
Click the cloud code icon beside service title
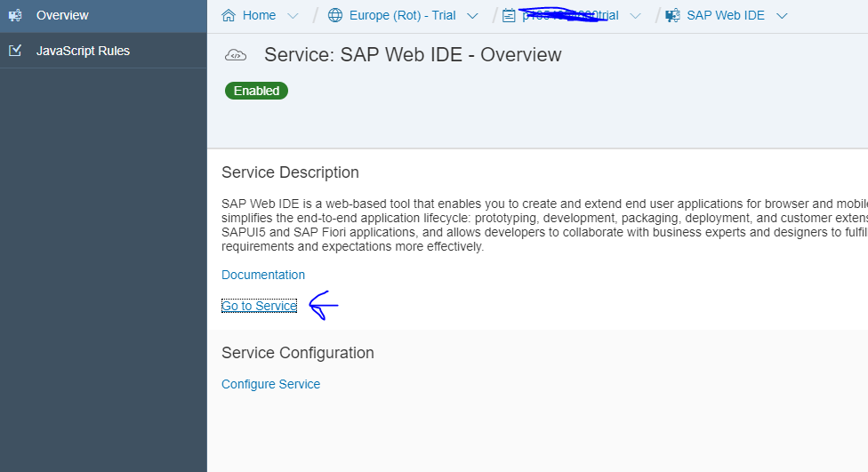236,55
